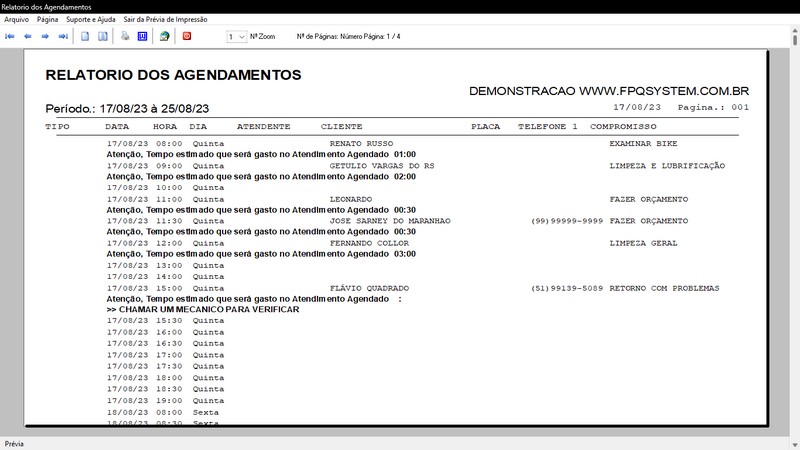Image resolution: width=800 pixels, height=450 pixels.
Task: Click the Pagina.: 001 label
Action: 713,108
